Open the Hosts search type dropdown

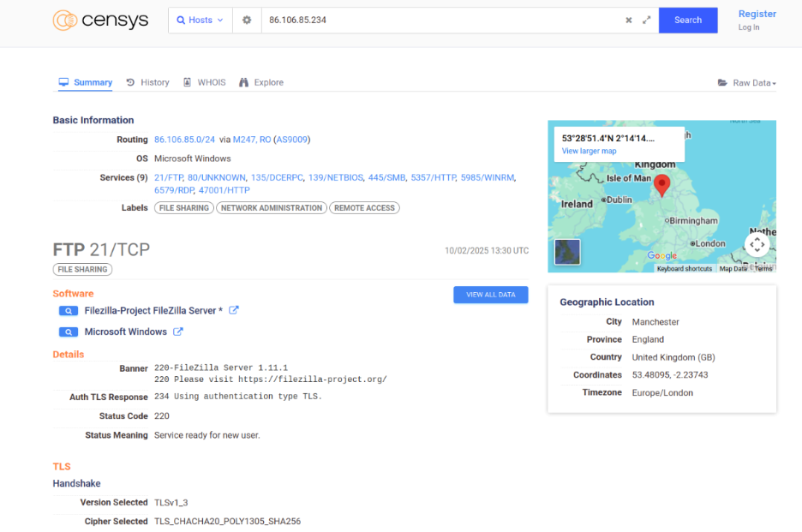tap(200, 20)
